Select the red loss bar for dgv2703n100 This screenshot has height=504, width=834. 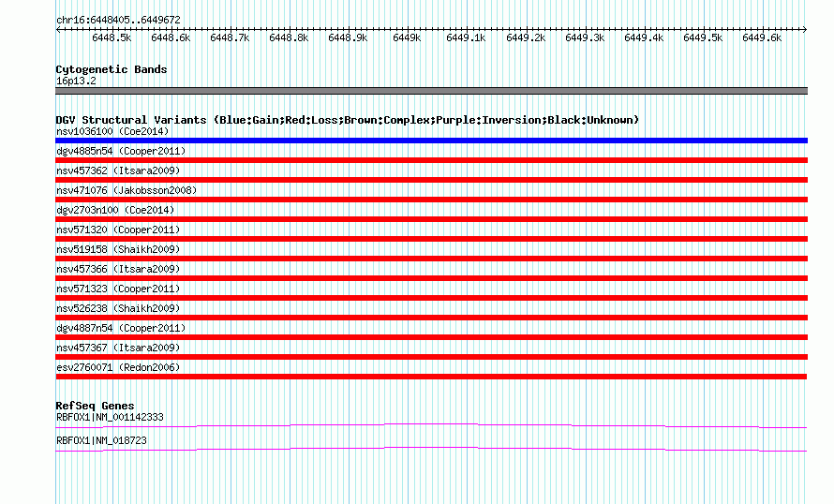[x=431, y=219]
